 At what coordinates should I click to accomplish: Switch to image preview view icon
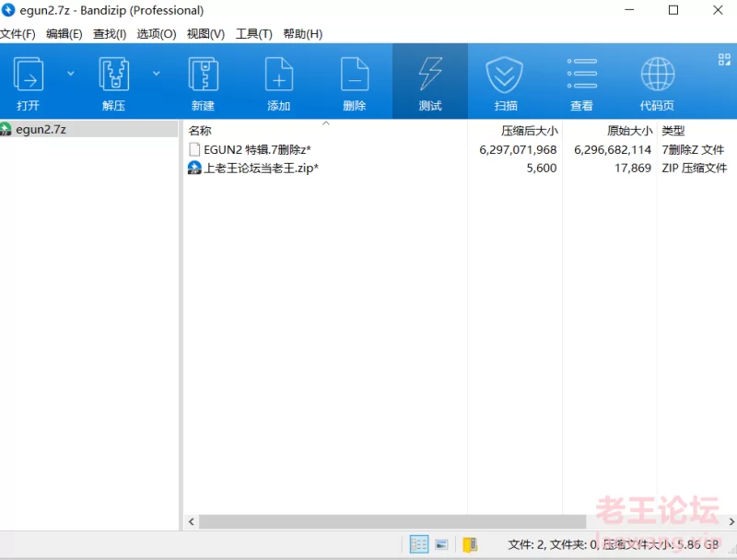tap(441, 544)
